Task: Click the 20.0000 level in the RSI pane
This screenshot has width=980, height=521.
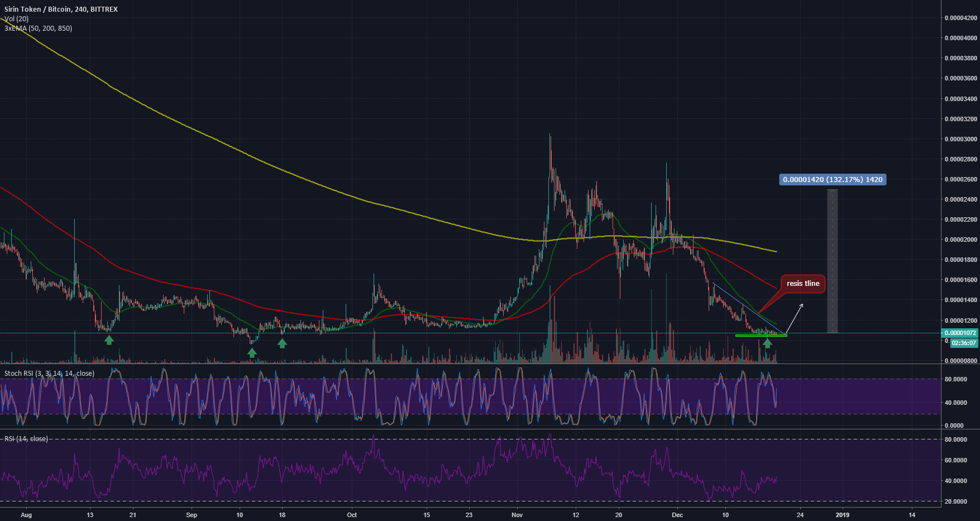Action: point(955,501)
